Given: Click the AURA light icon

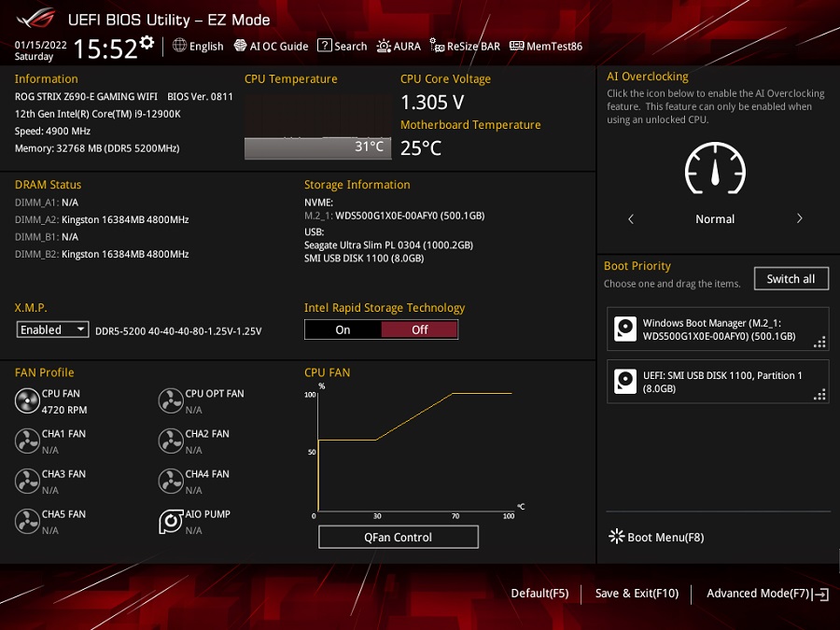Looking at the screenshot, I should tap(384, 46).
